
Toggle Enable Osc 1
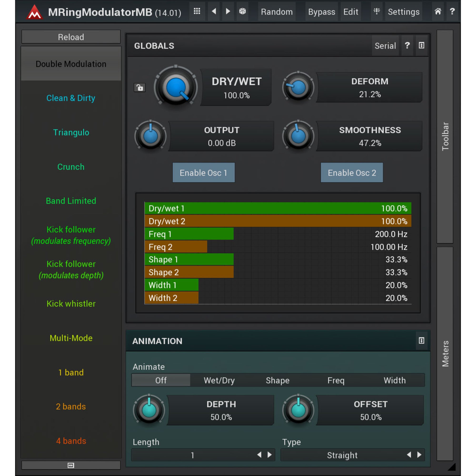[203, 173]
